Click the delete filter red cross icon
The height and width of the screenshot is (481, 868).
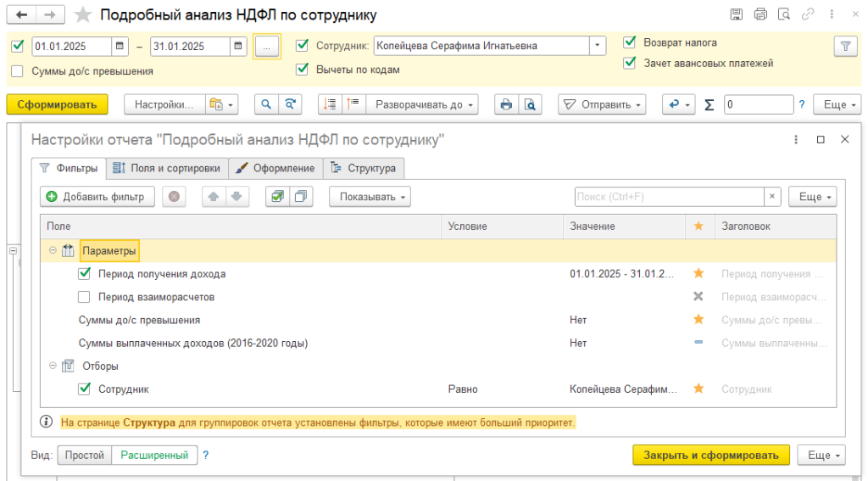(174, 197)
